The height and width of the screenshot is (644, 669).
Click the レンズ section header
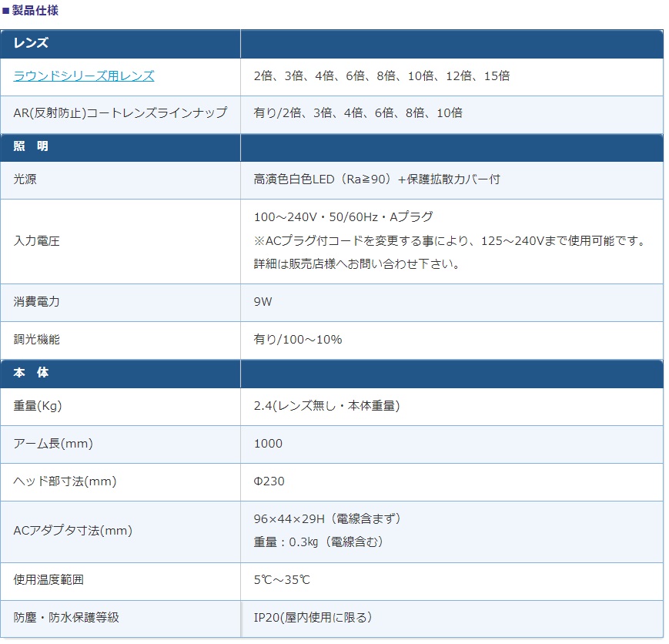(31, 43)
